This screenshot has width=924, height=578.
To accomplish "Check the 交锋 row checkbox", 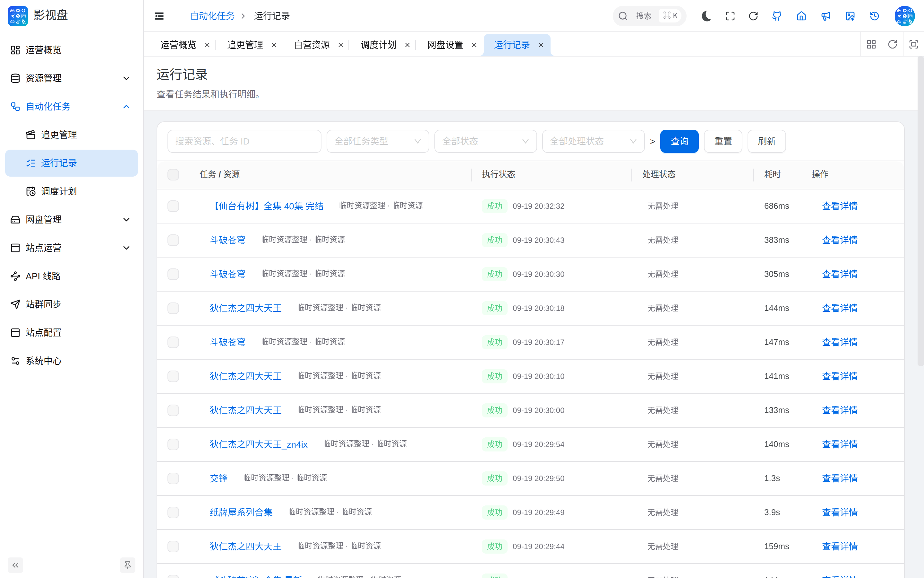I will pyautogui.click(x=173, y=478).
